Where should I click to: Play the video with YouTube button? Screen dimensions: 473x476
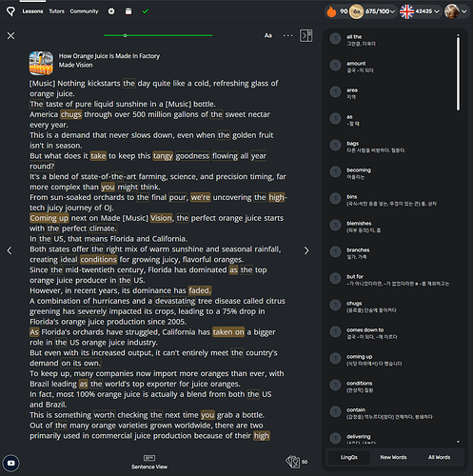pyautogui.click(x=11, y=463)
